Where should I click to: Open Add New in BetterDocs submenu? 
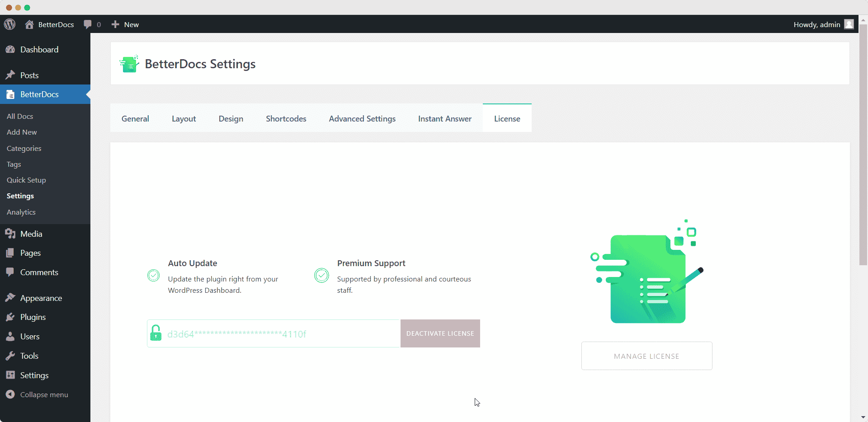click(x=22, y=132)
